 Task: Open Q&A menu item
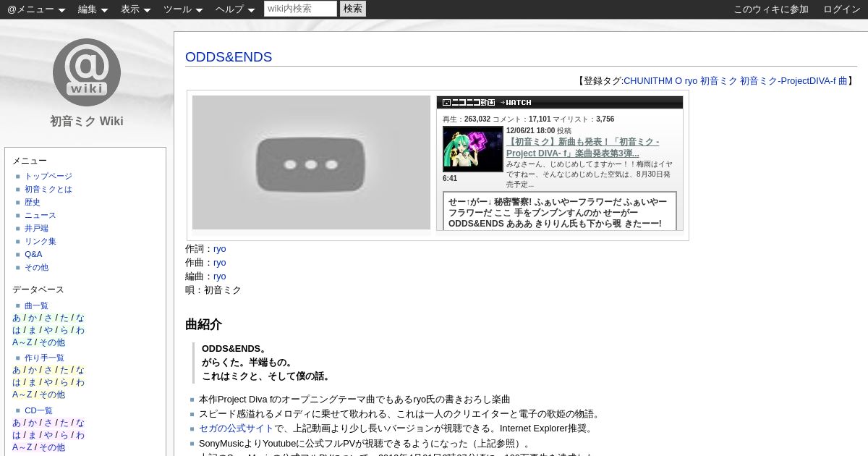33,254
